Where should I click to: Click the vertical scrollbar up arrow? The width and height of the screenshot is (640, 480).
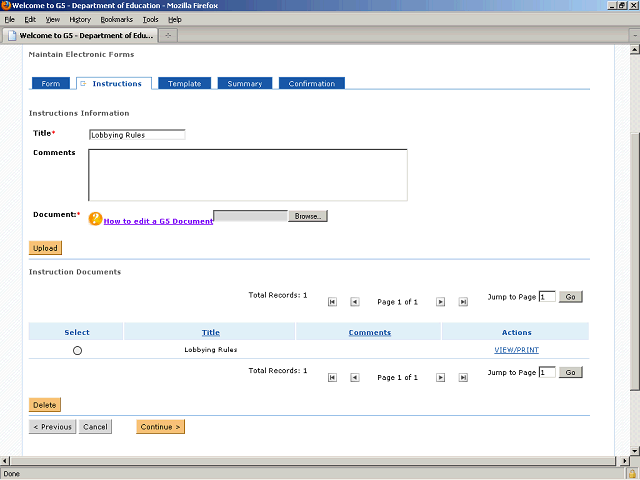[635, 50]
